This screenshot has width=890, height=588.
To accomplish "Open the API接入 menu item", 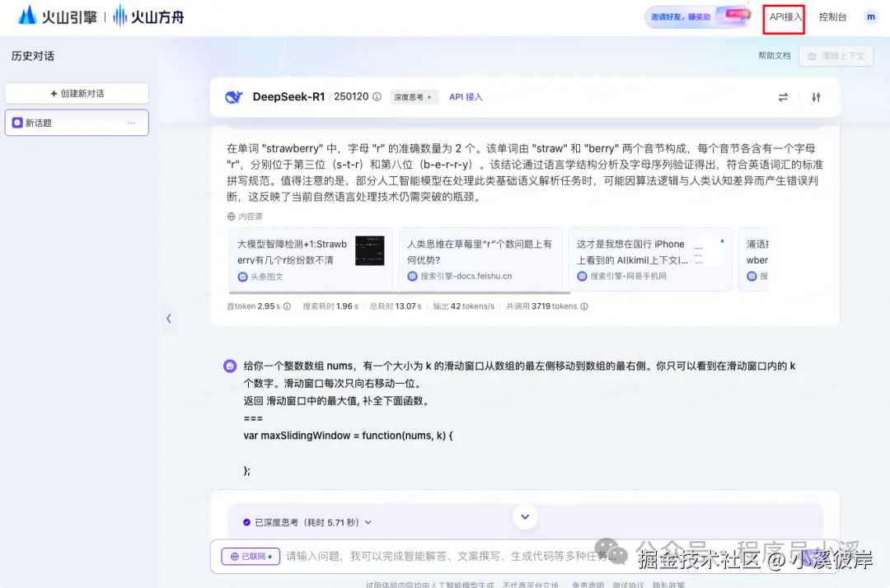I will tap(783, 18).
